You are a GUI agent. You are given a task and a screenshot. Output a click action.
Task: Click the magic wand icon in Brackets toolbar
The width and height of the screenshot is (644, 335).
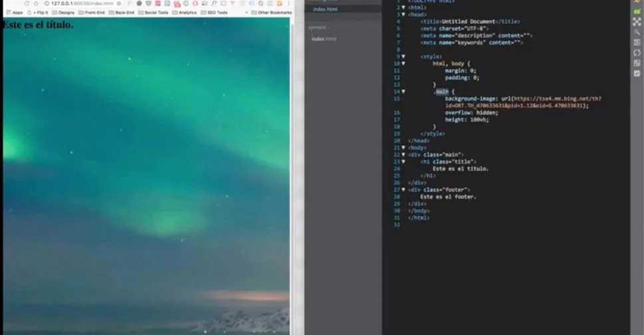[637, 32]
